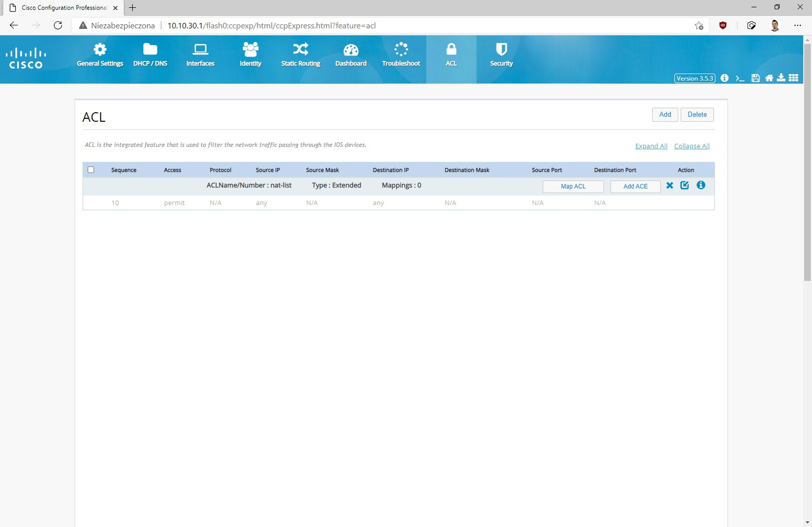Viewport: 812px width, 527px height.
Task: Open the grid menu icon in header
Action: click(x=794, y=78)
